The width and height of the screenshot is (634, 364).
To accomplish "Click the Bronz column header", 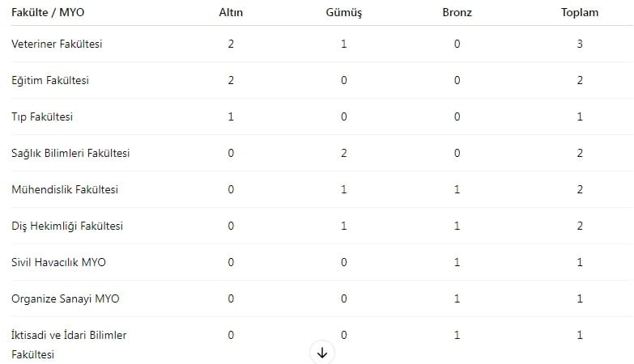I will (x=457, y=12).
